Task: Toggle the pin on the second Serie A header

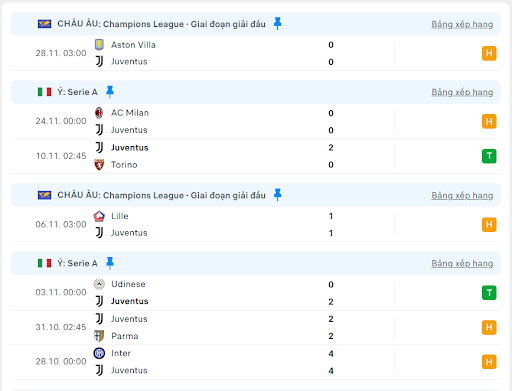Action: (110, 263)
